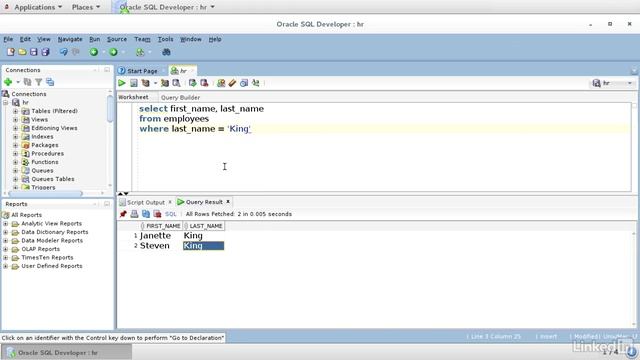The image size is (640, 360).
Task: Click the Open folder icon in main toolbar
Action: pyautogui.click(x=22, y=52)
